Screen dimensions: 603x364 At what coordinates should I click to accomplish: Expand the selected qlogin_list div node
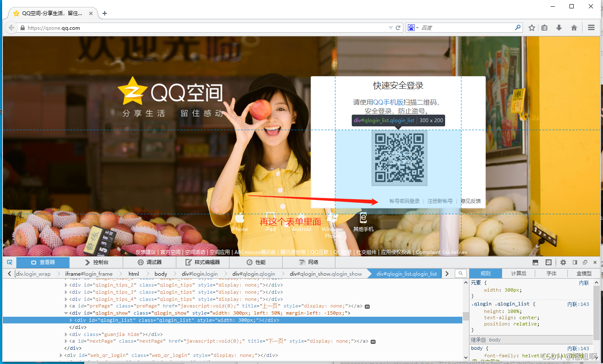pyautogui.click(x=71, y=320)
